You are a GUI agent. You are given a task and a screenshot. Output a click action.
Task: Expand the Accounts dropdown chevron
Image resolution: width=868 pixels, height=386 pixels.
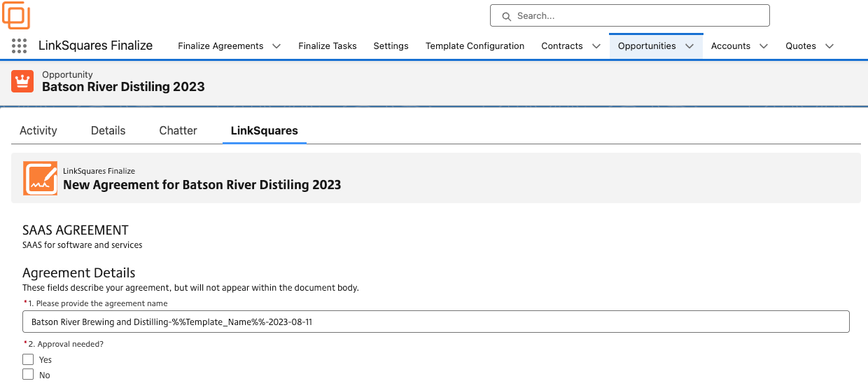(x=764, y=46)
